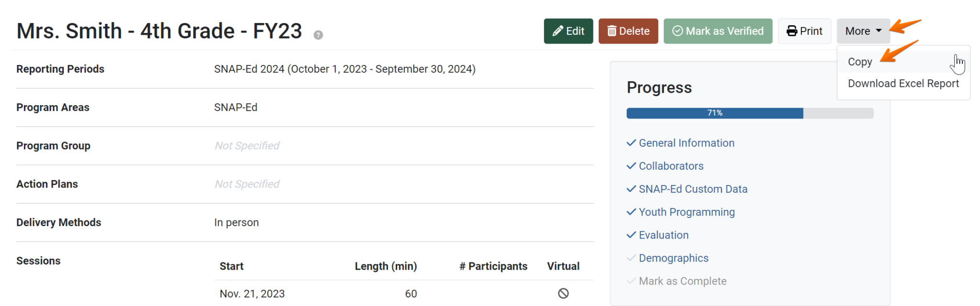Viewport: 980px width, 306px height.
Task: Click the virtual not-allowed icon in sessions row
Action: (563, 294)
